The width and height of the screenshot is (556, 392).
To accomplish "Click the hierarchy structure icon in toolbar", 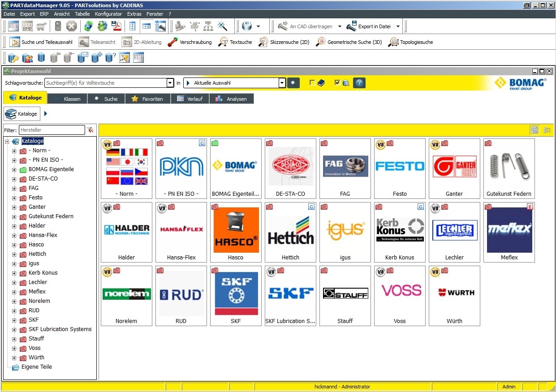I will 208,26.
